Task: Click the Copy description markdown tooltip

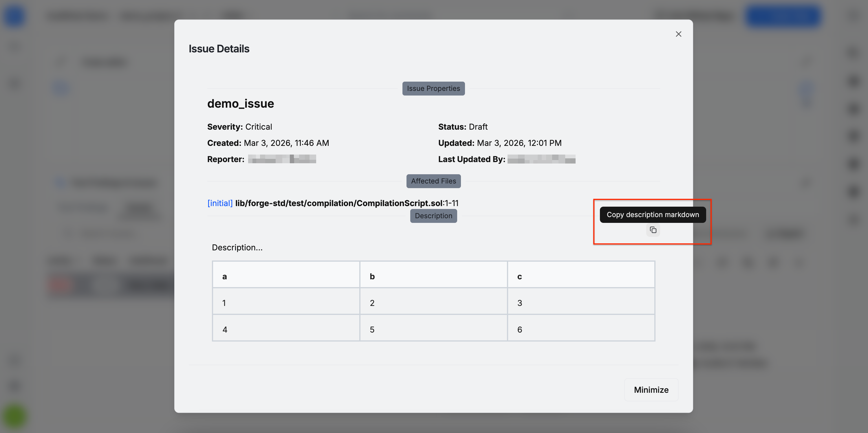Action: point(652,215)
